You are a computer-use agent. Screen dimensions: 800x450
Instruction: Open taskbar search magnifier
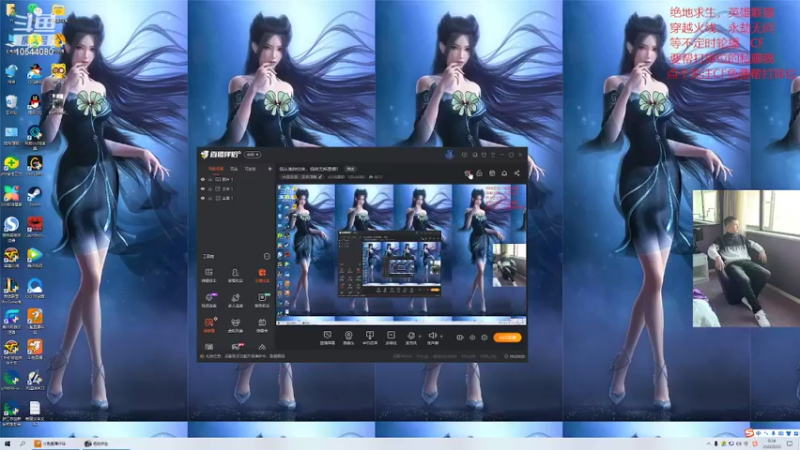click(x=22, y=444)
